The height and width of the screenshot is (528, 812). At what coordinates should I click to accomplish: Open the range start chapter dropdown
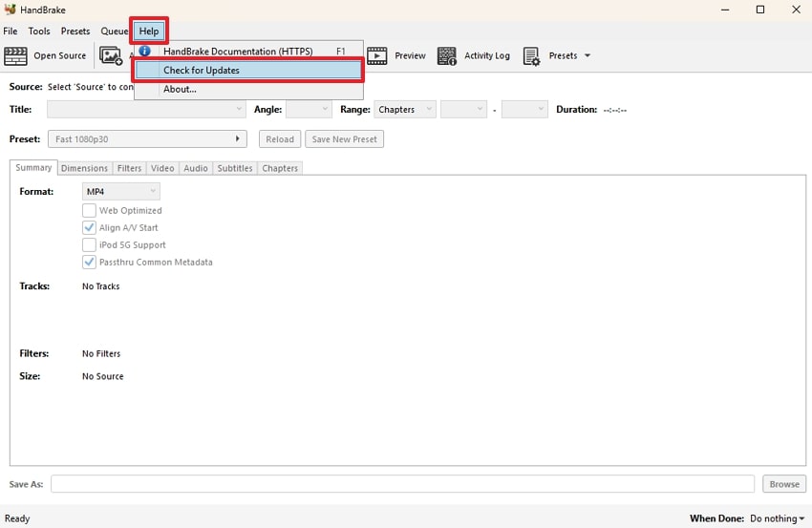coord(463,109)
